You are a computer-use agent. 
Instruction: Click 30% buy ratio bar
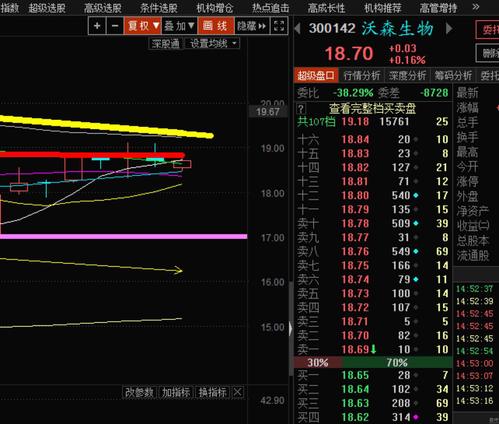(x=318, y=362)
